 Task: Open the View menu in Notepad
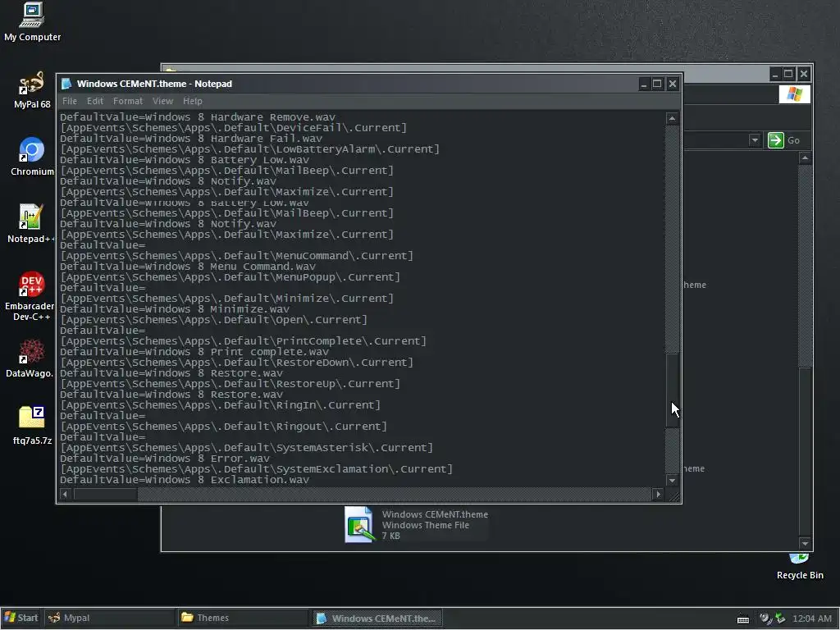coord(162,101)
